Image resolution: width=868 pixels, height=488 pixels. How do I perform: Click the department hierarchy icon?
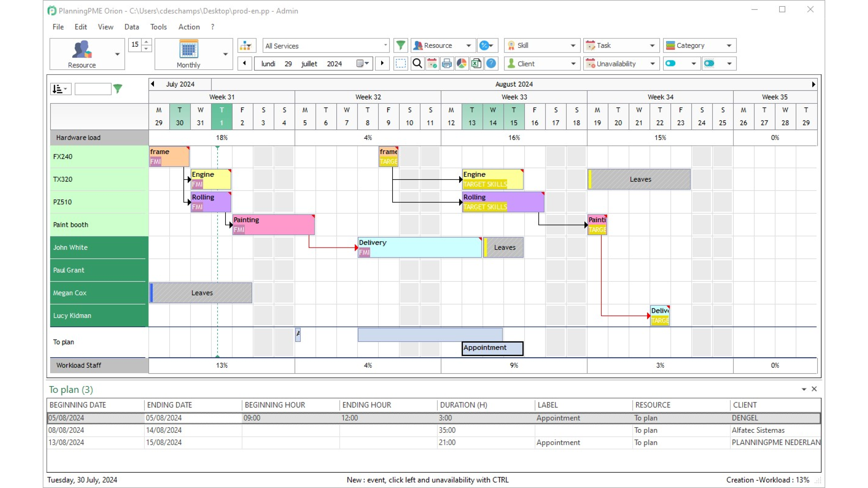point(246,45)
